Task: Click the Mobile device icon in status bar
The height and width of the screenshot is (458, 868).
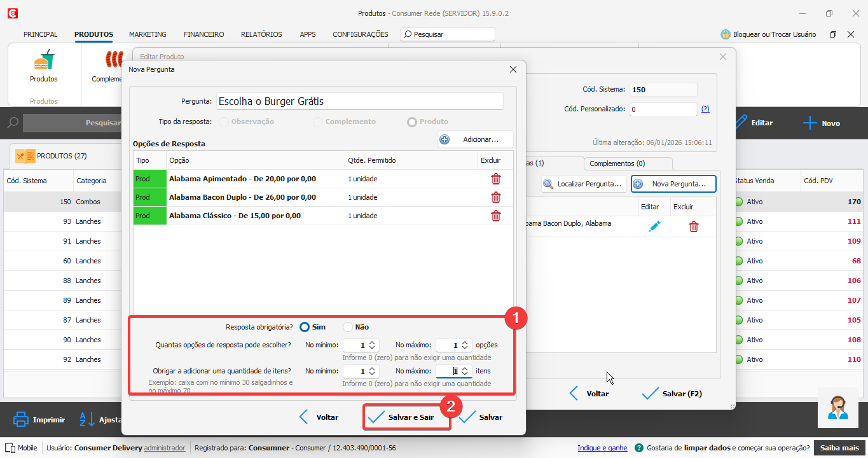Action: click(10, 448)
